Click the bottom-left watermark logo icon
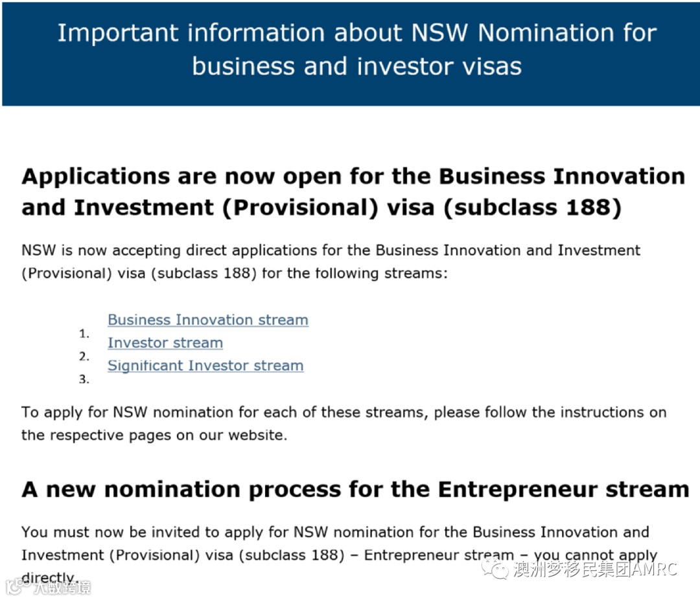Viewport: 700px width, 600px height. click(17, 586)
